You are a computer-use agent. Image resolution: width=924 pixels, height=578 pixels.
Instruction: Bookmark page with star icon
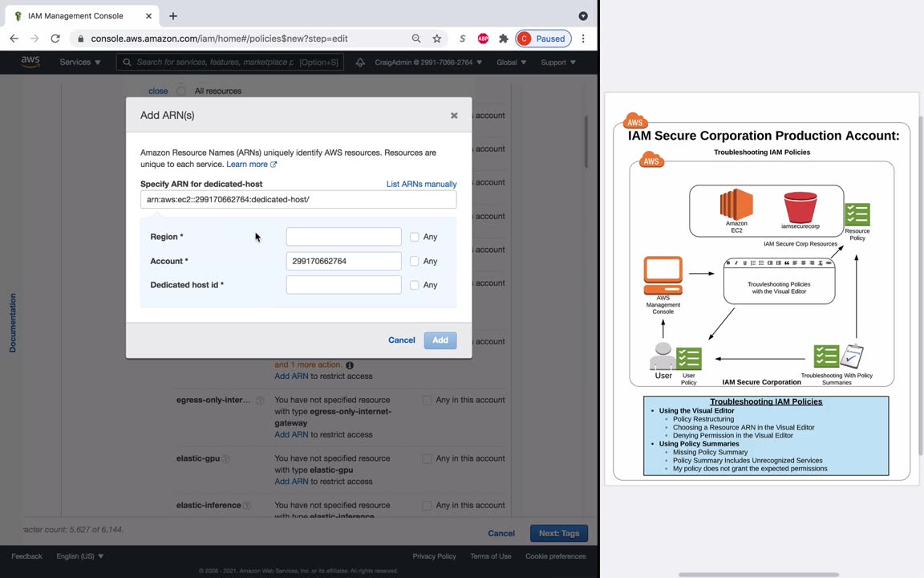[x=436, y=39]
